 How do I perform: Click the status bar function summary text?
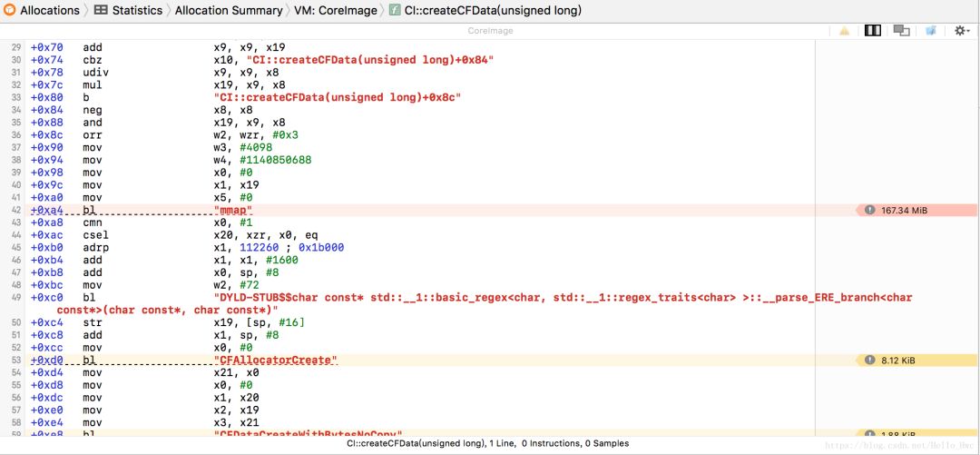point(487,444)
